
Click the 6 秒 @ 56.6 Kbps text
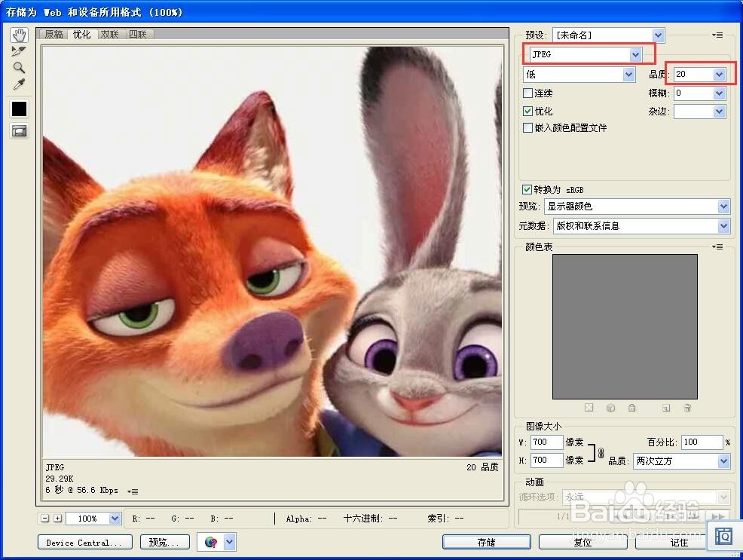81,490
